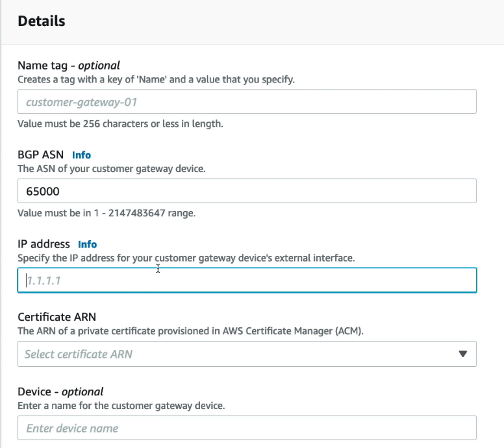Click the Enter device name field
Image resolution: width=504 pixels, height=448 pixels.
(247, 429)
